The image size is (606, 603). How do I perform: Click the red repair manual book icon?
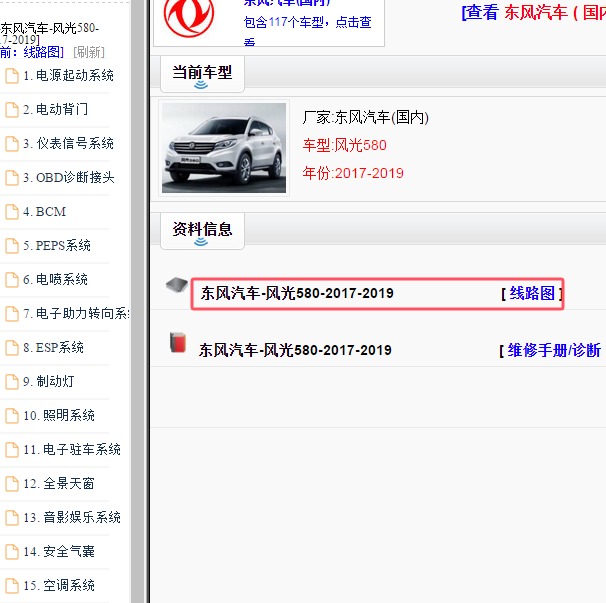click(178, 342)
